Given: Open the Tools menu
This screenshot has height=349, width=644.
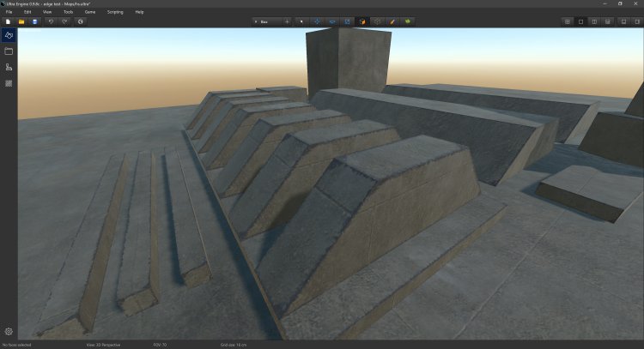Looking at the screenshot, I should click(68, 12).
